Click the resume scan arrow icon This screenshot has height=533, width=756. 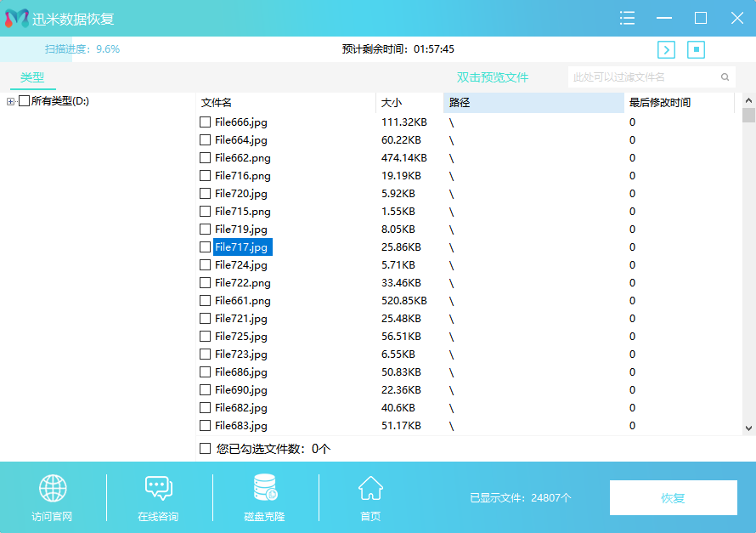pyautogui.click(x=667, y=49)
